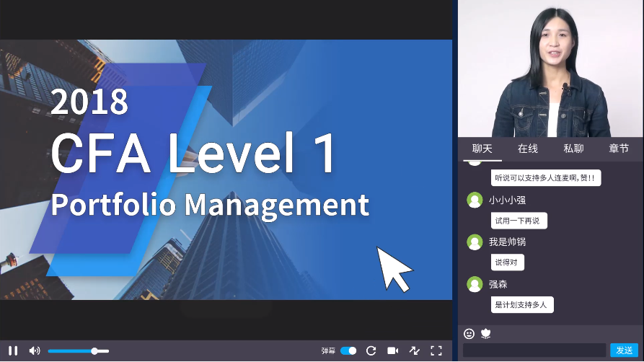Click message 说得对

(x=508, y=262)
